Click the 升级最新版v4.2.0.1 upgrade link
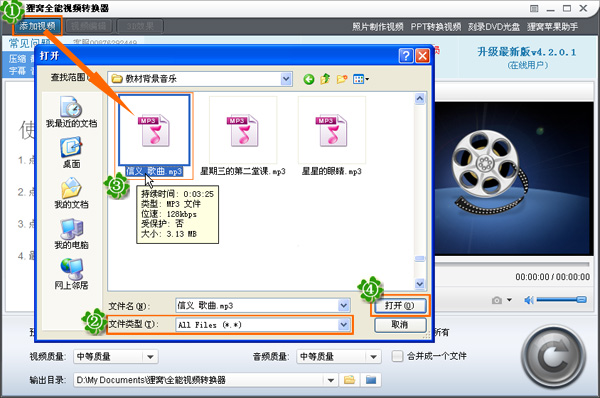This screenshot has width=600, height=398. click(x=527, y=52)
